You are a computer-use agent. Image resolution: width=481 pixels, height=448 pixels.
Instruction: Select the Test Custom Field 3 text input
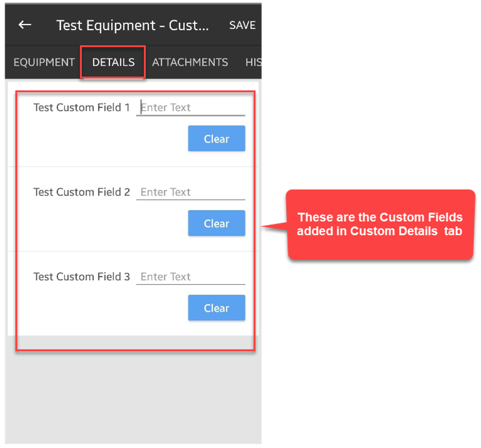(x=191, y=277)
